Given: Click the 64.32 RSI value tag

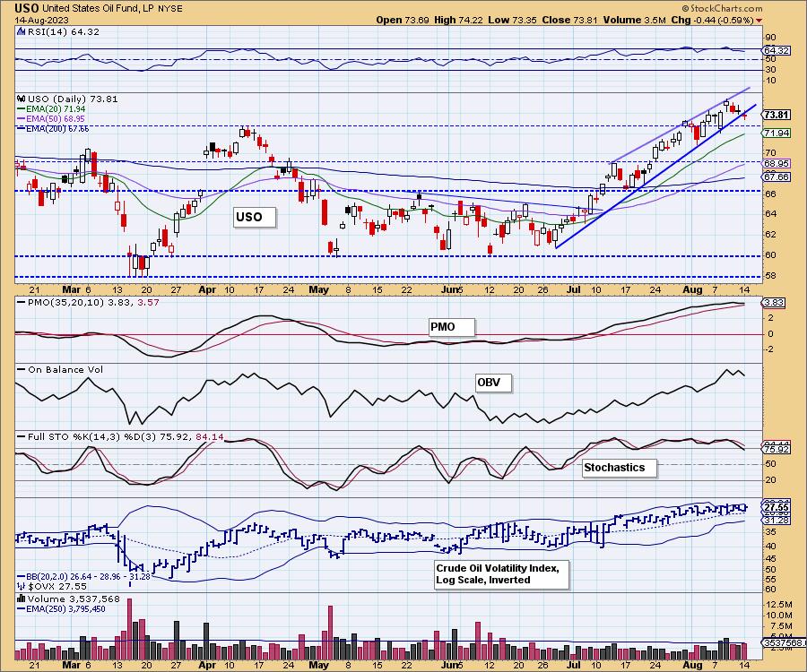Looking at the screenshot, I should (777, 50).
